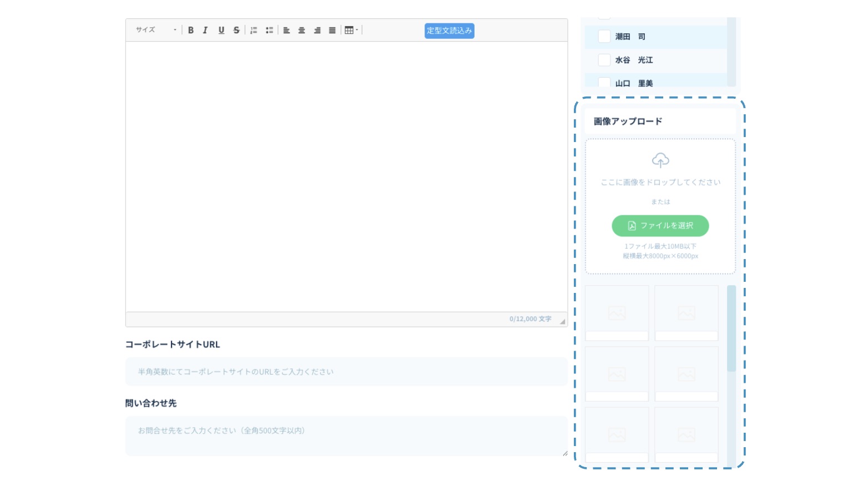Viewport: 868px width, 486px height.
Task: Open the table insert dropdown
Action: (351, 31)
